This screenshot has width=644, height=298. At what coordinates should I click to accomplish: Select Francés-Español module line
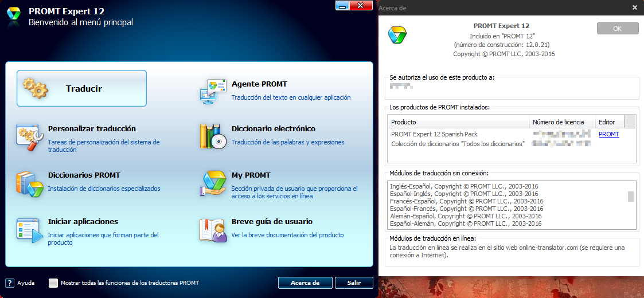(x=467, y=201)
